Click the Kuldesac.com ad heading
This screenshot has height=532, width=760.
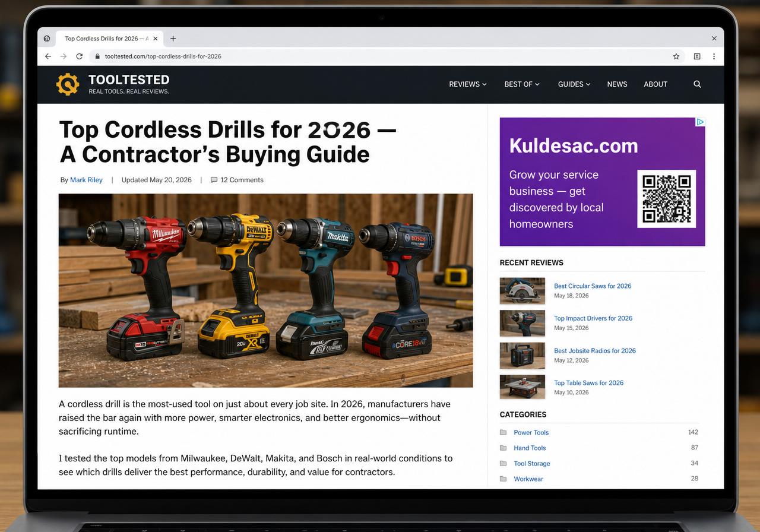click(574, 146)
